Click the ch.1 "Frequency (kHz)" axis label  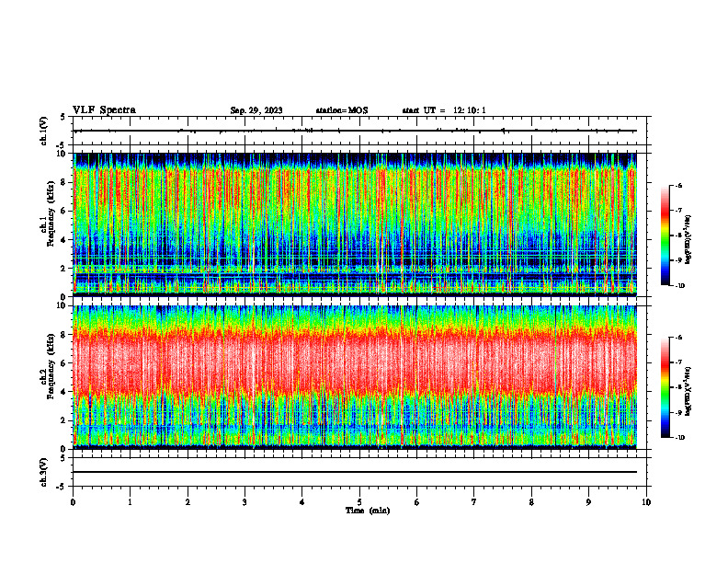[51, 212]
